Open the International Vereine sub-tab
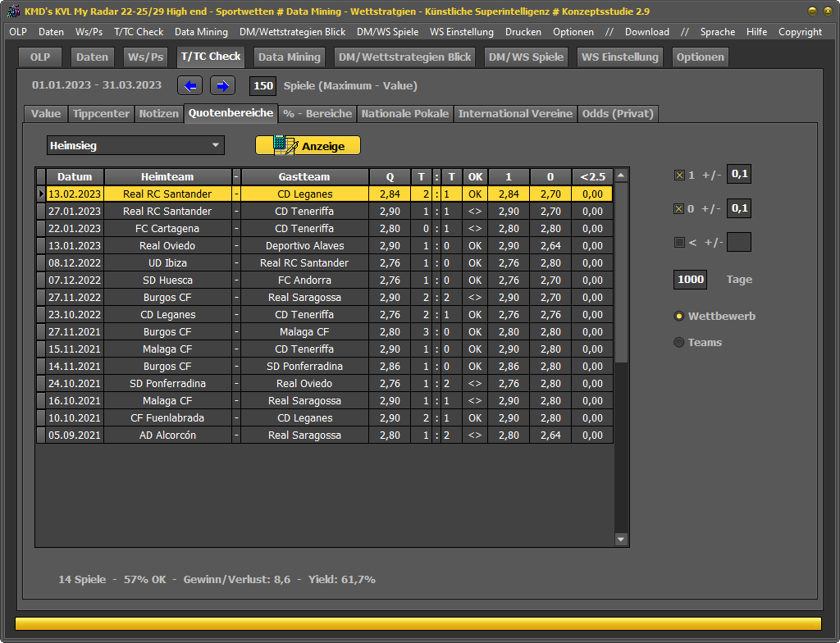This screenshot has height=643, width=840. pyautogui.click(x=515, y=114)
